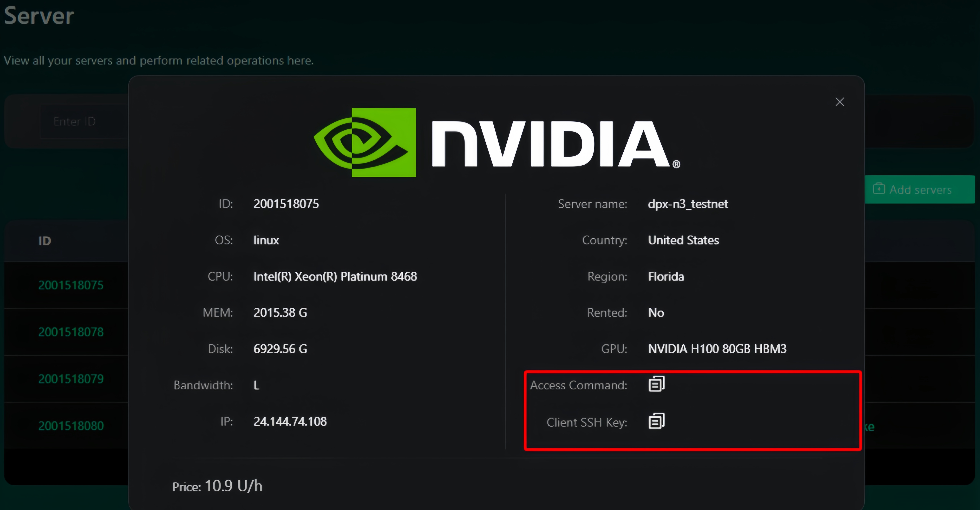Image resolution: width=980 pixels, height=510 pixels.
Task: Click the Server page heading
Action: (39, 16)
